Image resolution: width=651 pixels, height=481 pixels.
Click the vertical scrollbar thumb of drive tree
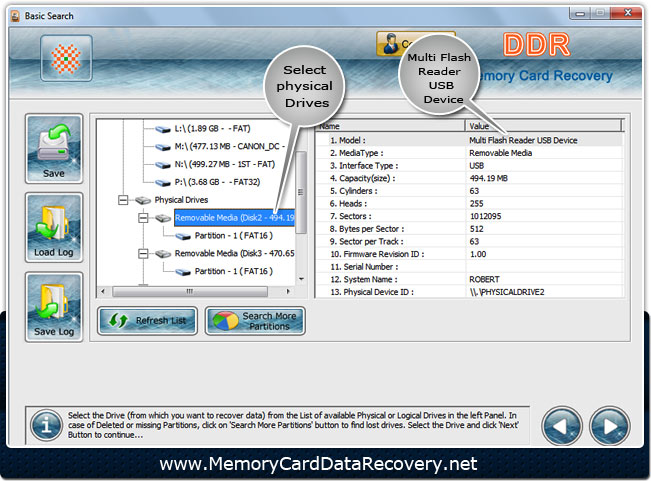pos(301,192)
